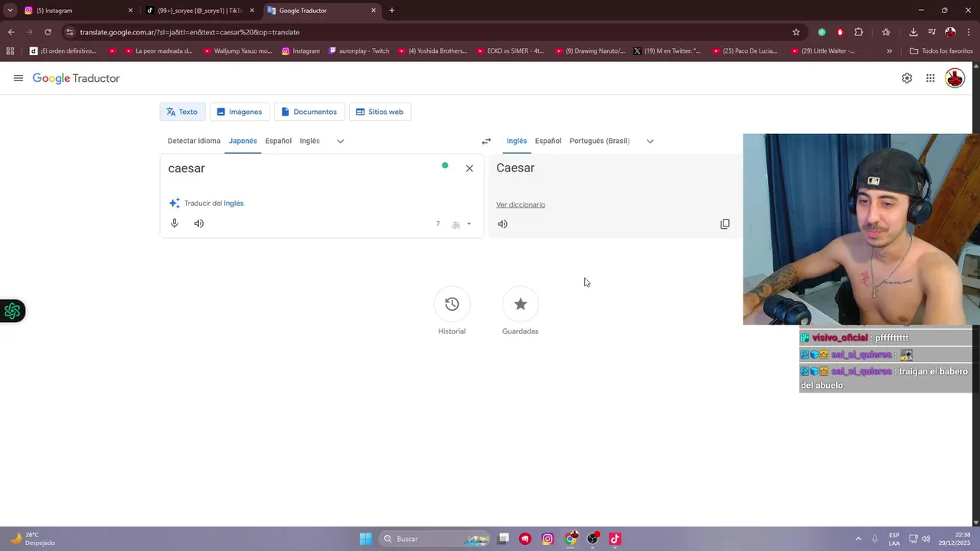The width and height of the screenshot is (980, 551).
Task: Show hidden system tray icons
Action: 858,539
